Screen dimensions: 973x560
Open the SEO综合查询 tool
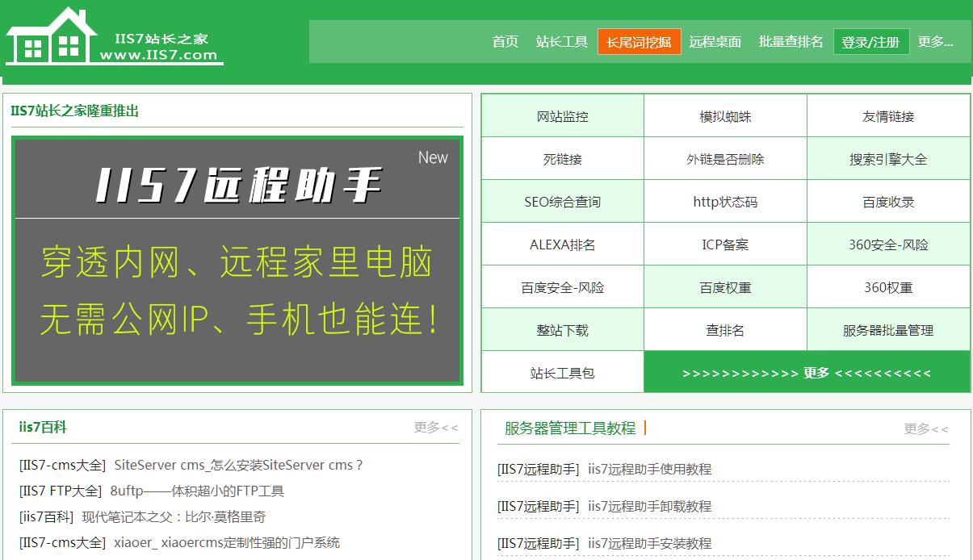tap(562, 201)
